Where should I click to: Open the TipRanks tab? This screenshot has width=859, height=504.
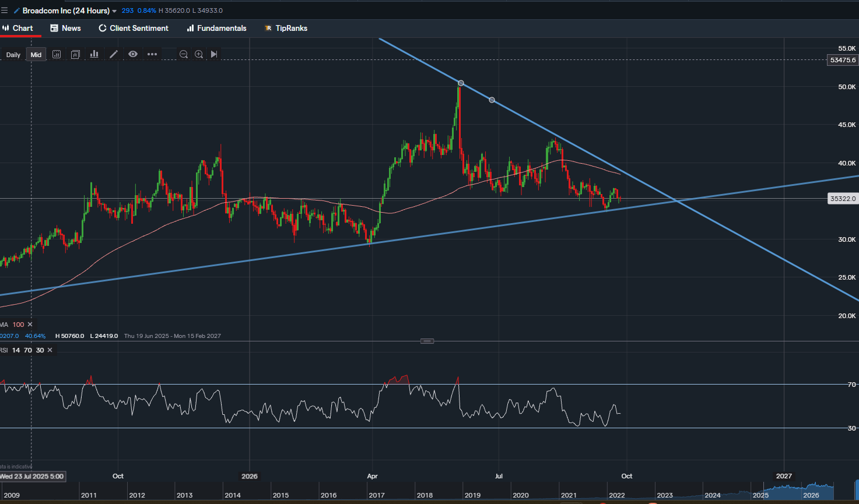[x=286, y=28]
